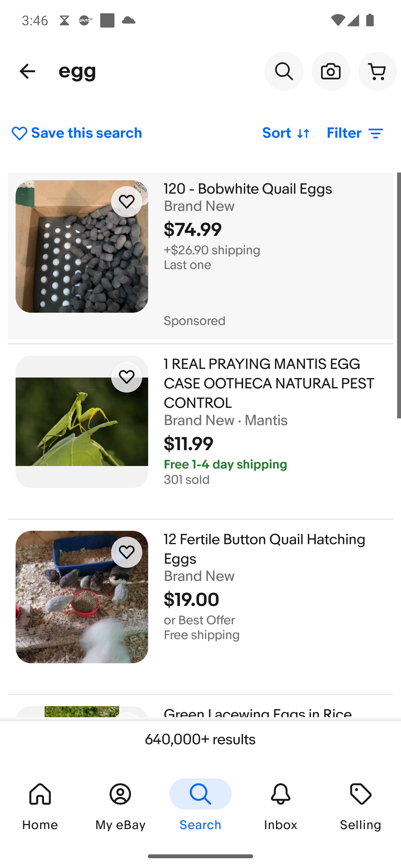The height and width of the screenshot is (868, 401).
Task: Tap the camera image search icon
Action: 331,71
